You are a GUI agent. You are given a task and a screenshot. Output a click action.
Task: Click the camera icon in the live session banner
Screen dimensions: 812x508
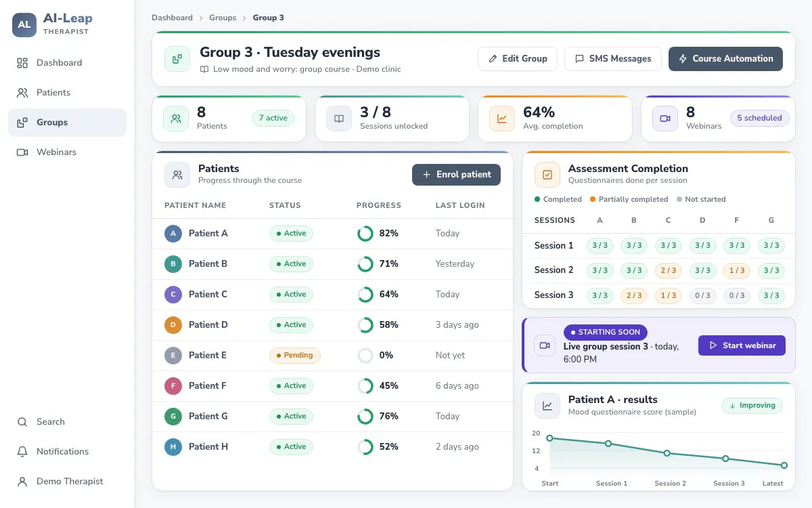point(545,345)
